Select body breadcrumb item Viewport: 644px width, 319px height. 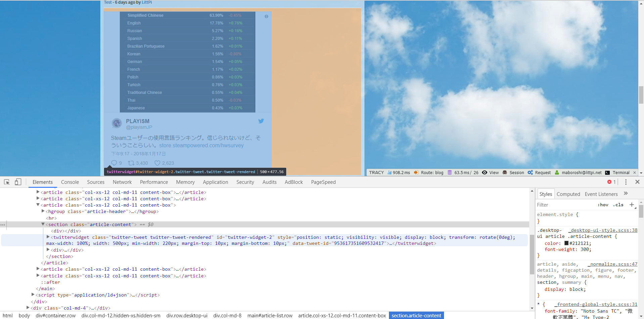click(x=24, y=315)
